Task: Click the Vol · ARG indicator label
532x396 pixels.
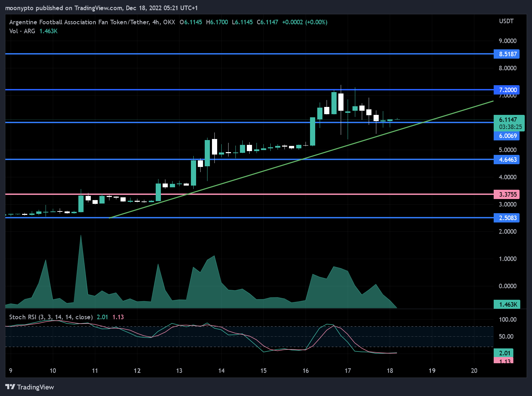Action: pos(22,31)
